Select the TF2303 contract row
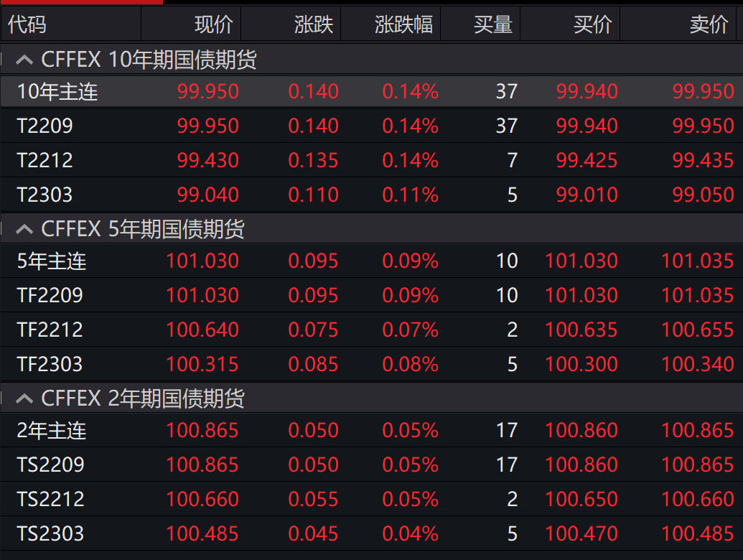The image size is (743, 560). point(50,364)
